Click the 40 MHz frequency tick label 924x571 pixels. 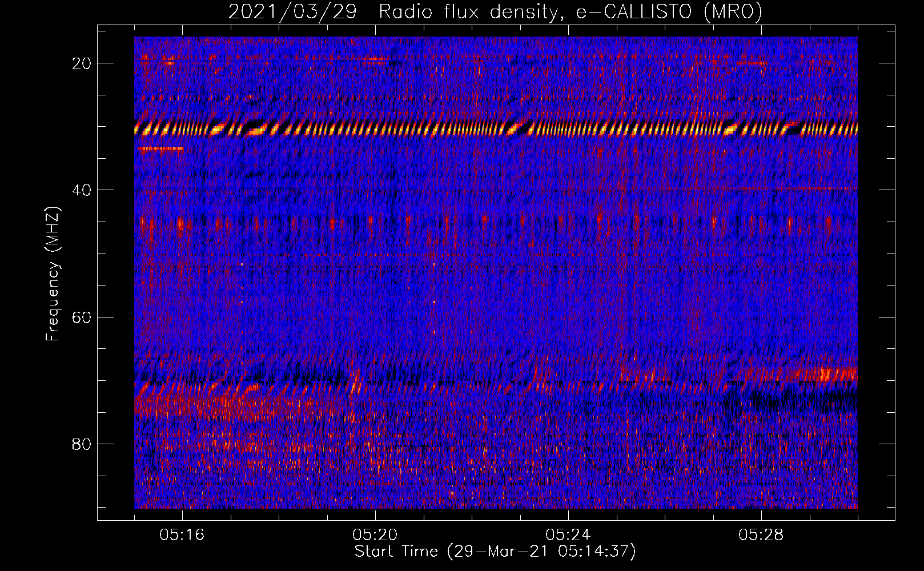[82, 190]
